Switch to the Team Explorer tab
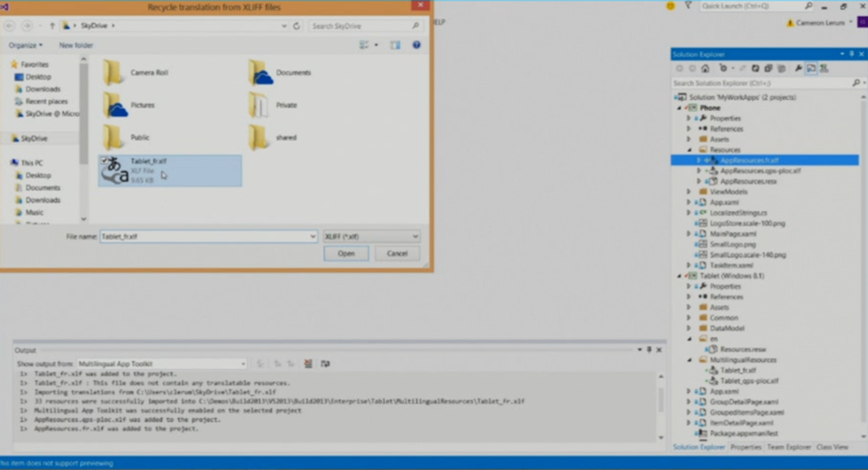 pyautogui.click(x=789, y=447)
